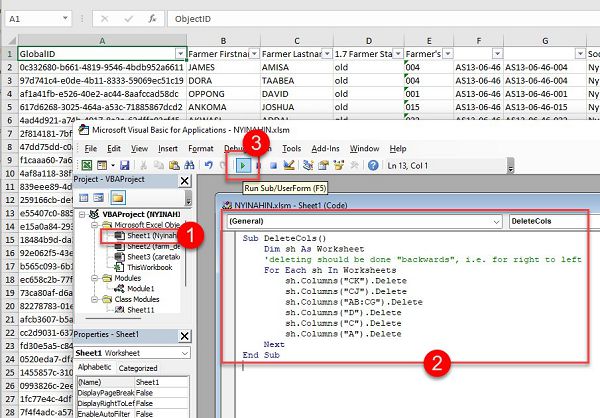Open the Tools menu

tap(292, 149)
